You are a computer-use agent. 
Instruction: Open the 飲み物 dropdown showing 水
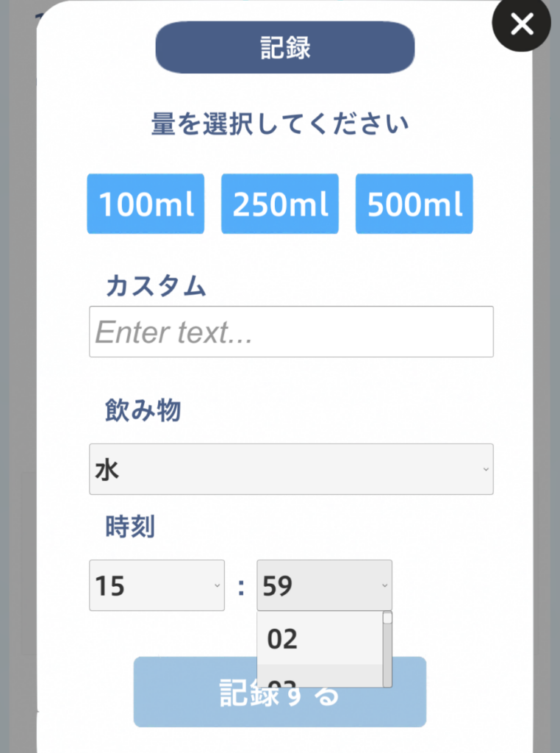(291, 469)
